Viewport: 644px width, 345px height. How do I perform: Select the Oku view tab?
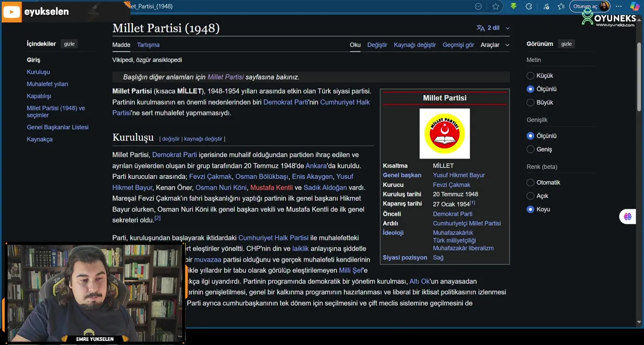355,45
